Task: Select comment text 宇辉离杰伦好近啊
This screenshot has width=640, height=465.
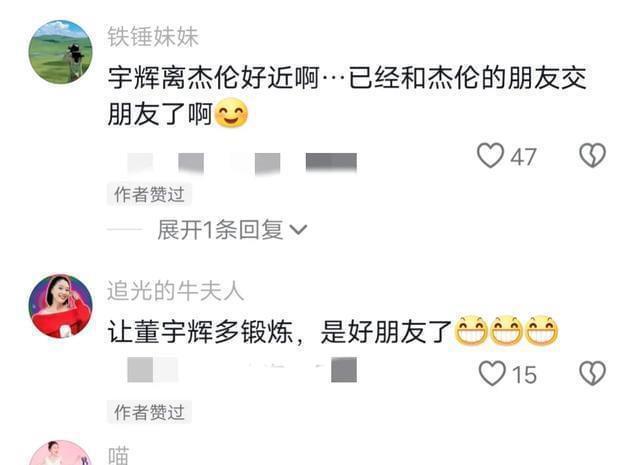Action: (x=213, y=78)
